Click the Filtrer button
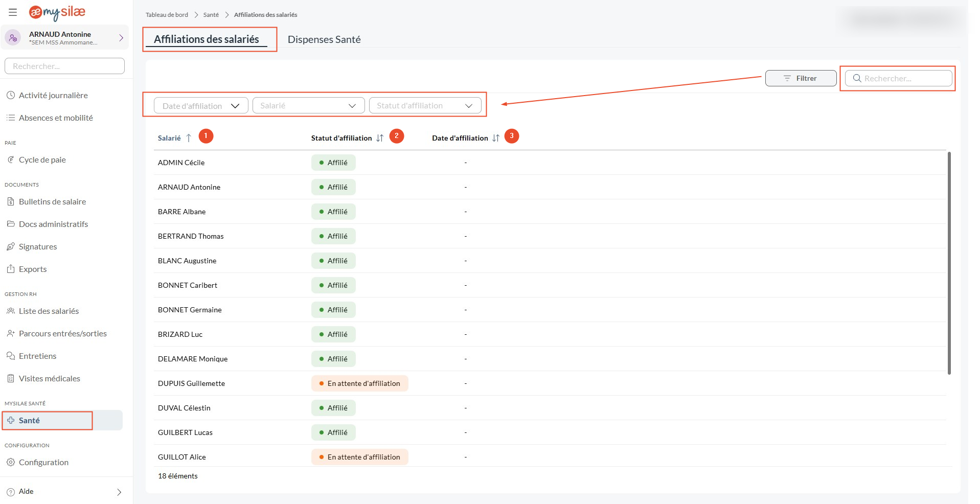Screen dimensions: 980x504 [x=801, y=78]
